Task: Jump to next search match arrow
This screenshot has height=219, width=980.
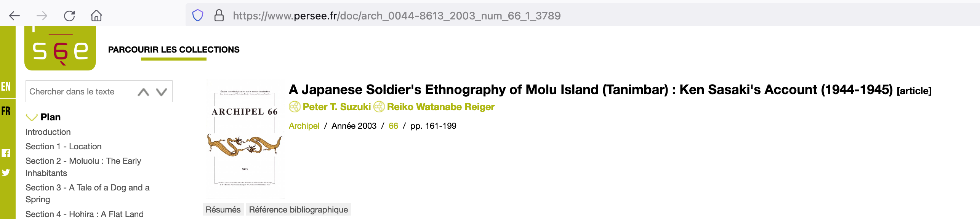Action: (x=162, y=92)
